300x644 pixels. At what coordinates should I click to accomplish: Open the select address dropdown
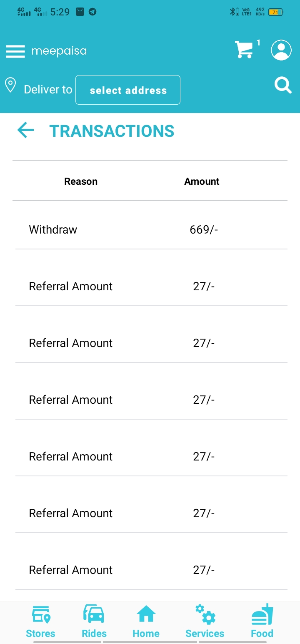pyautogui.click(x=128, y=90)
